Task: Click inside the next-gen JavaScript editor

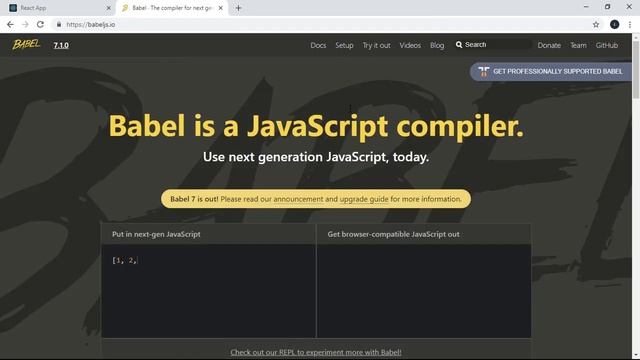Action: tap(209, 291)
